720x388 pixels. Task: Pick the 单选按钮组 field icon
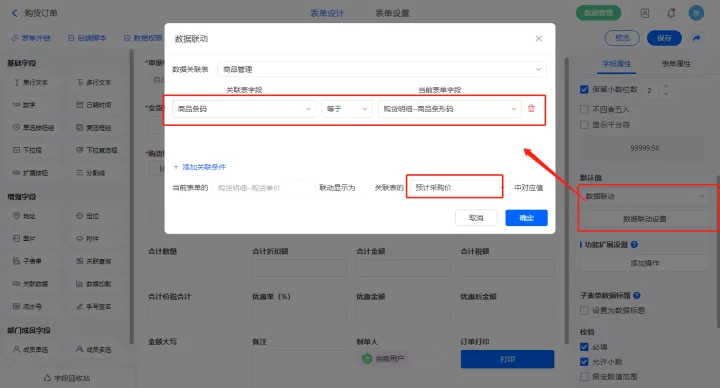17,128
